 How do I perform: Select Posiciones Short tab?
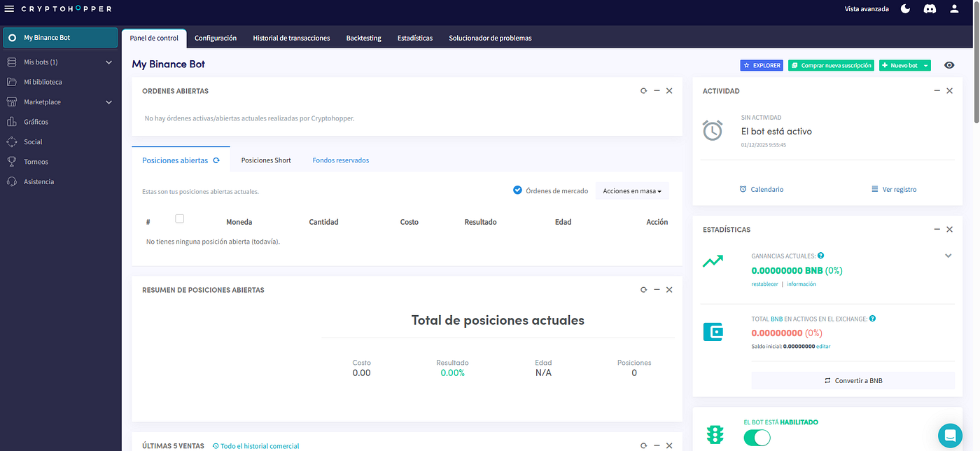[266, 160]
